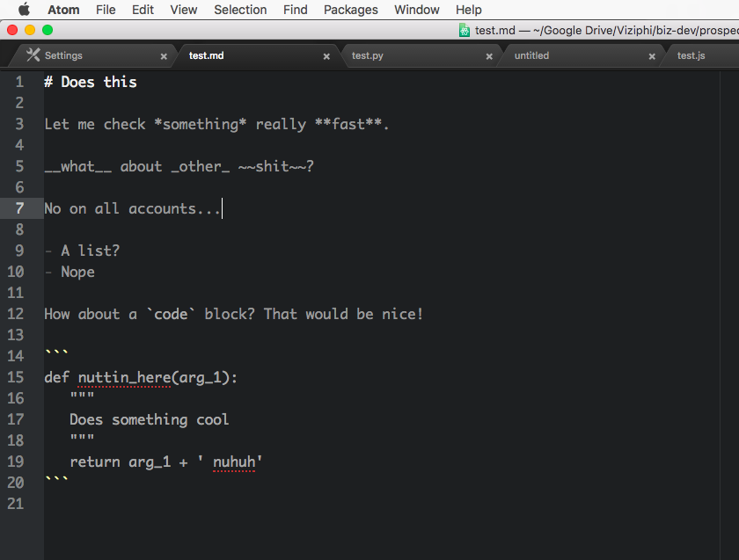Switch to the test.js tab
The width and height of the screenshot is (739, 560).
point(702,55)
